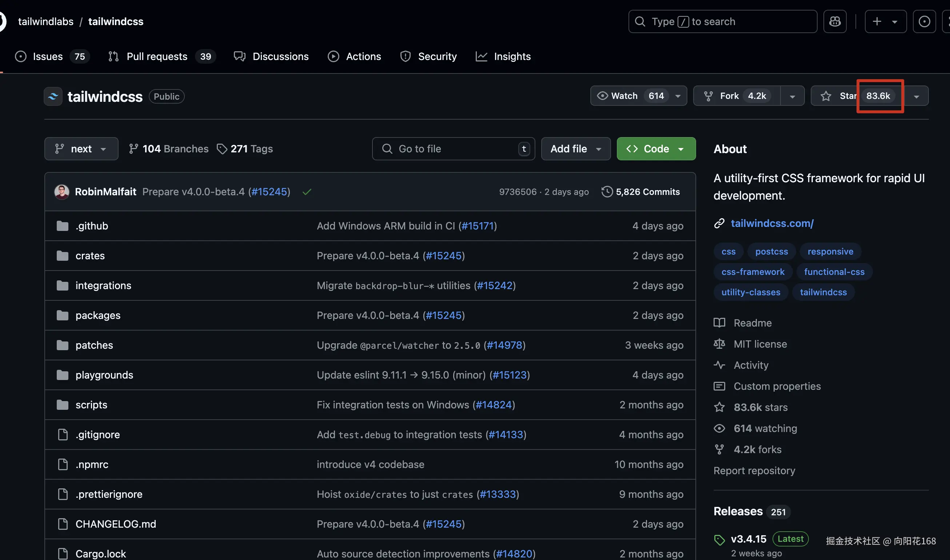The width and height of the screenshot is (950, 560).
Task: Click RobinMalfait's avatar thumbnail
Action: 62,192
